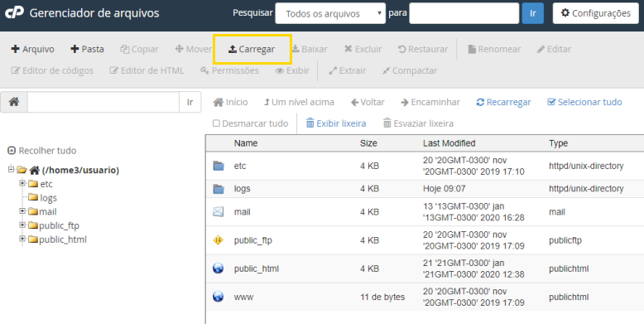Viewport: 644px width, 324px height.
Task: Click the Voltar back link
Action: [x=368, y=102]
